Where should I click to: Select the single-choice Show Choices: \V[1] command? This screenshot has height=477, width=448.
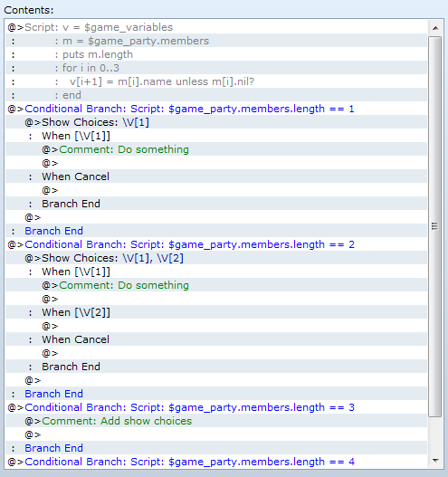point(216,122)
